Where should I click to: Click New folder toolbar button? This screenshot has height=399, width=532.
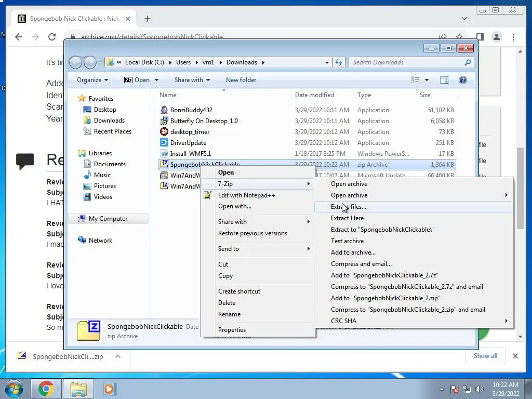(x=241, y=80)
